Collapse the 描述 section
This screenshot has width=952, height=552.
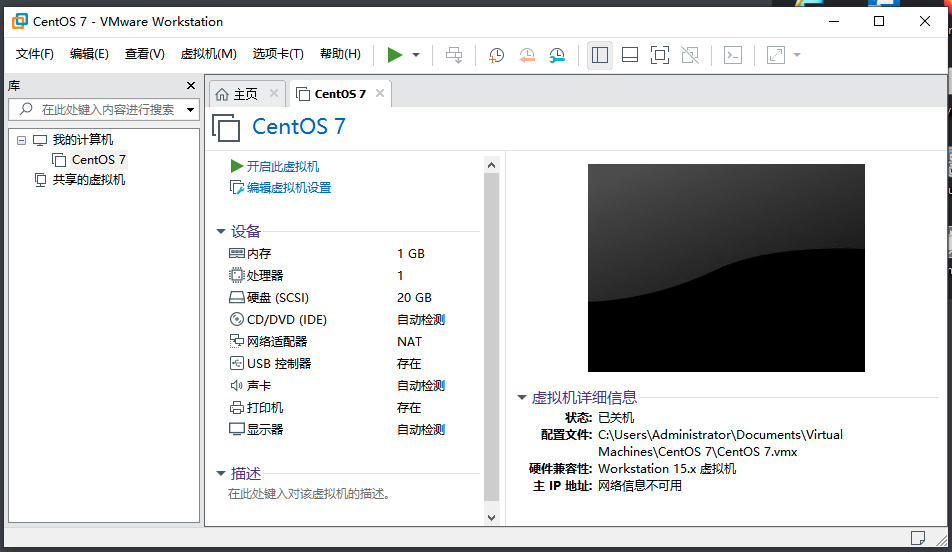[221, 473]
